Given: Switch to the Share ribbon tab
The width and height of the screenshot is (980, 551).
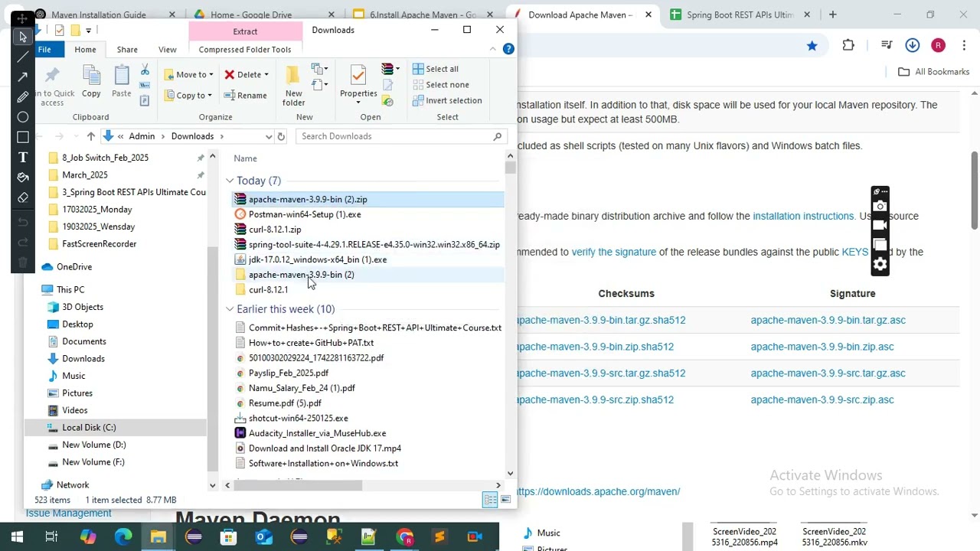Looking at the screenshot, I should point(127,50).
